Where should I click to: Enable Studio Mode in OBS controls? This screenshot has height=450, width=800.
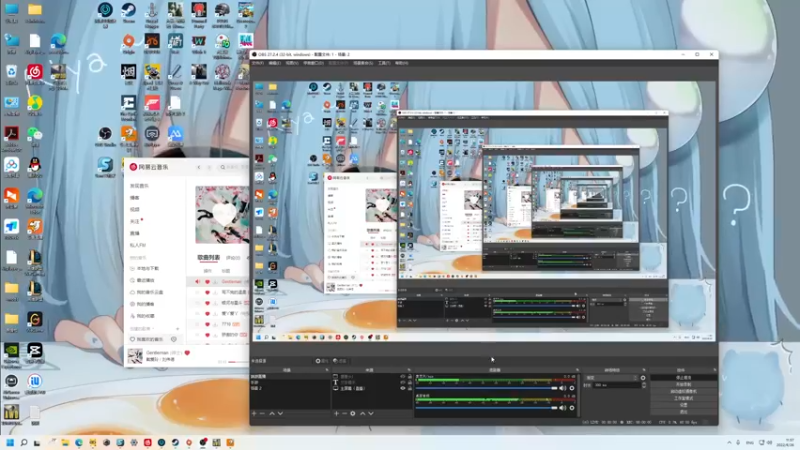pos(684,398)
